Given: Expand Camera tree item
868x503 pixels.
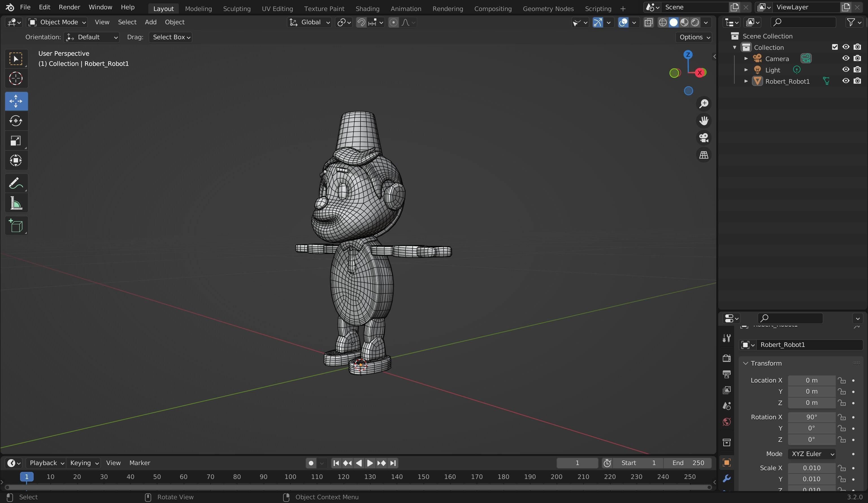Looking at the screenshot, I should (746, 59).
